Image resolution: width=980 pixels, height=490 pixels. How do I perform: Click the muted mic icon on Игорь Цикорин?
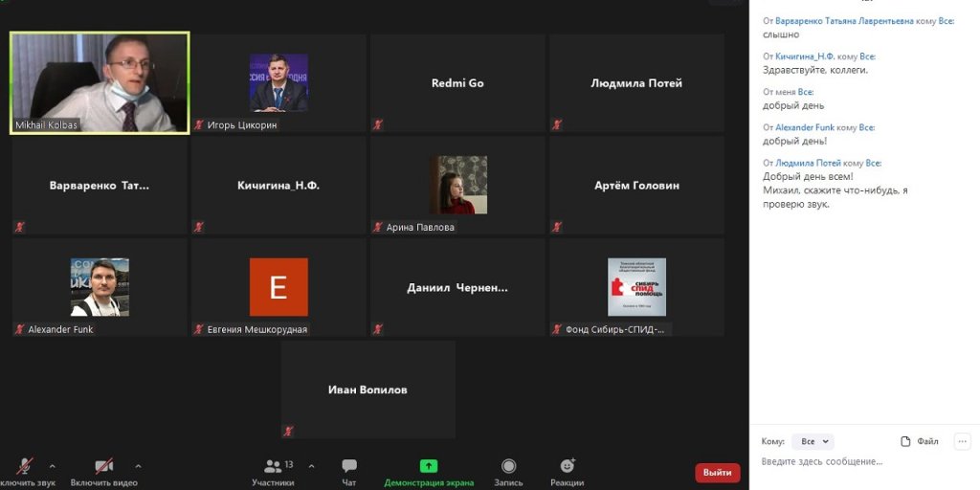(x=199, y=125)
